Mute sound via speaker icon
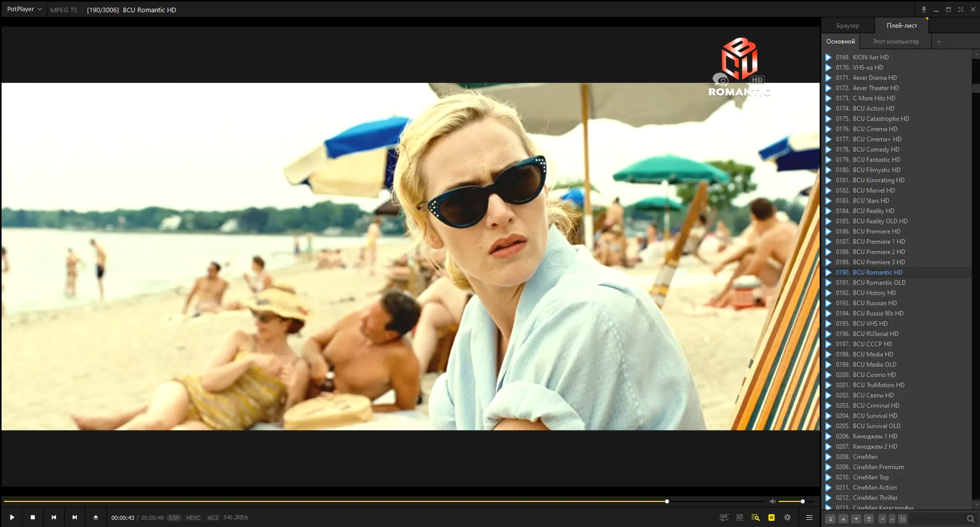This screenshot has height=527, width=980. tap(773, 501)
